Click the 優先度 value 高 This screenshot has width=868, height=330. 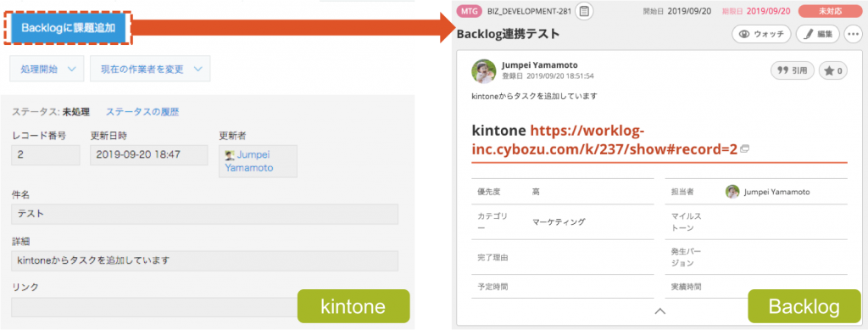[x=536, y=192]
